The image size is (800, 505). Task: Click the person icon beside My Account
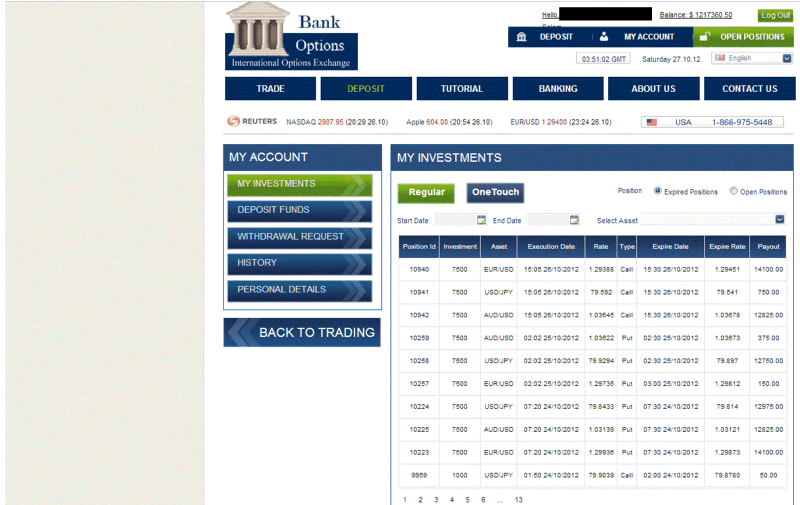click(604, 37)
